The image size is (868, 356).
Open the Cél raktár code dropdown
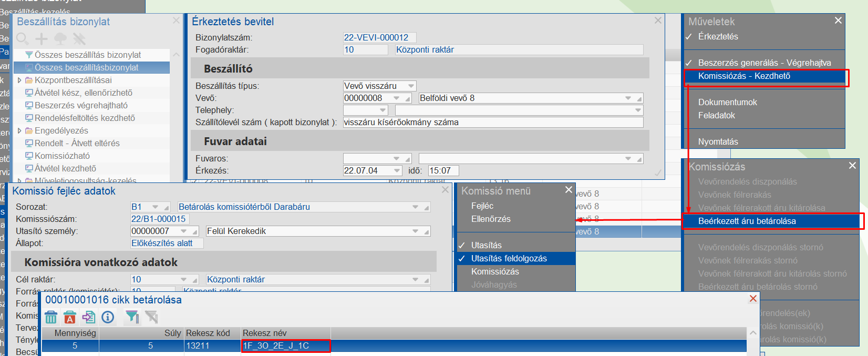pos(183,279)
